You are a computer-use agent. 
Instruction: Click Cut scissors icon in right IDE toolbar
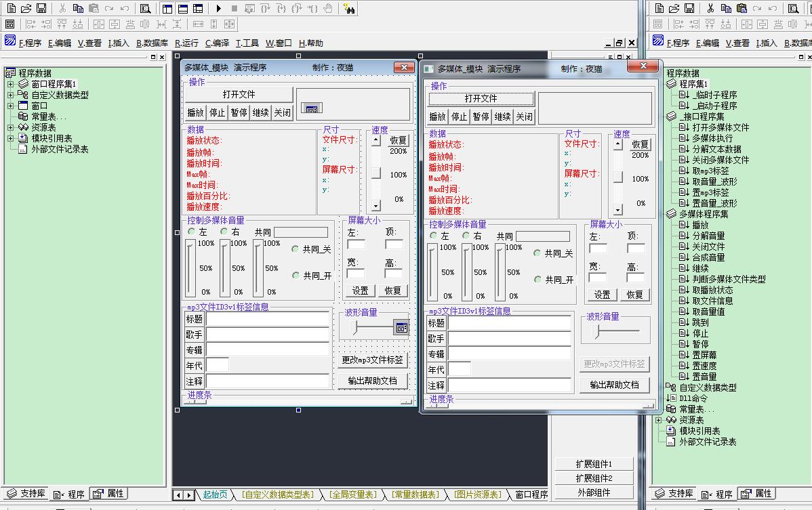(x=710, y=8)
